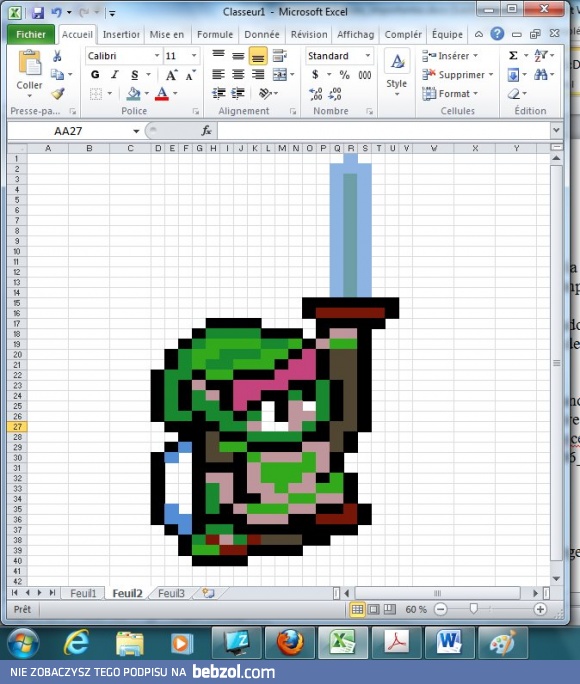Switch to page layout view
This screenshot has height=684, width=580.
click(x=373, y=609)
